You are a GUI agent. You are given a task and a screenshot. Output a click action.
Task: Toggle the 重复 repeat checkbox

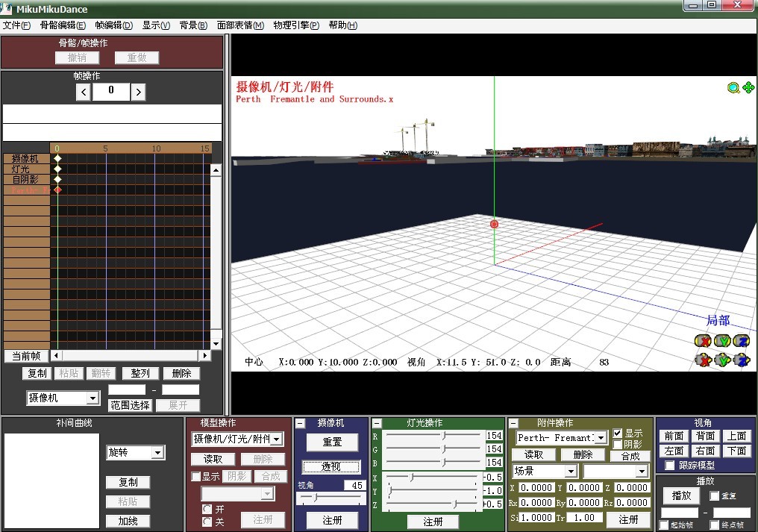coord(715,495)
